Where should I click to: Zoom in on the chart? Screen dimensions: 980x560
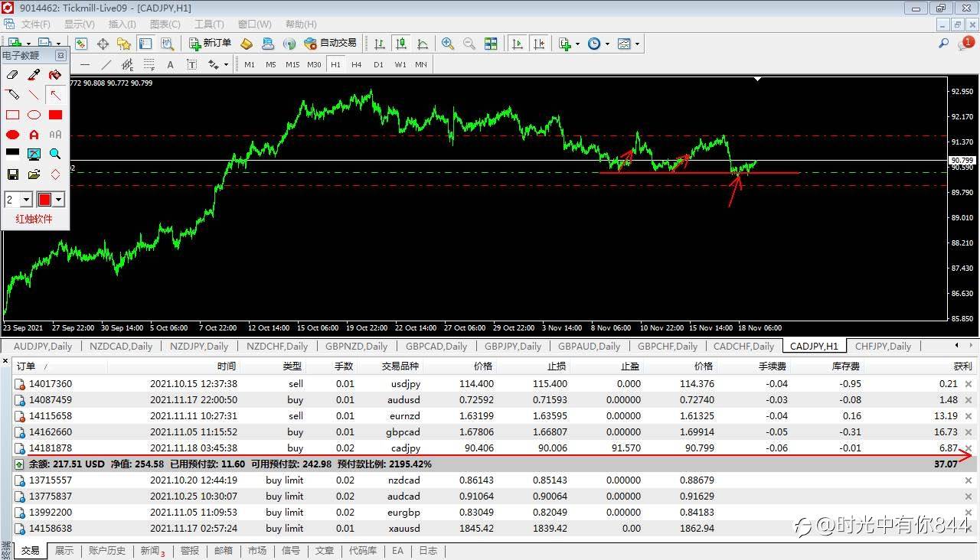pyautogui.click(x=448, y=44)
